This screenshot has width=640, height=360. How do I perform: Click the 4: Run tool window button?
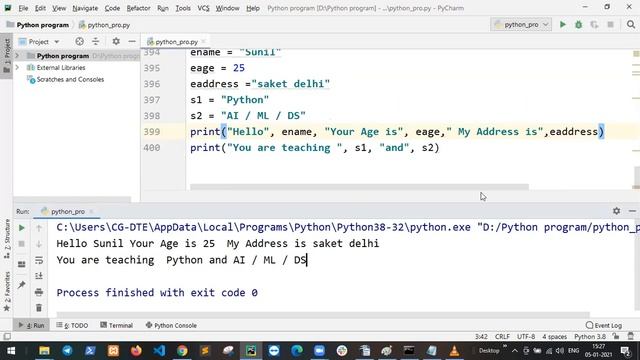(x=31, y=325)
